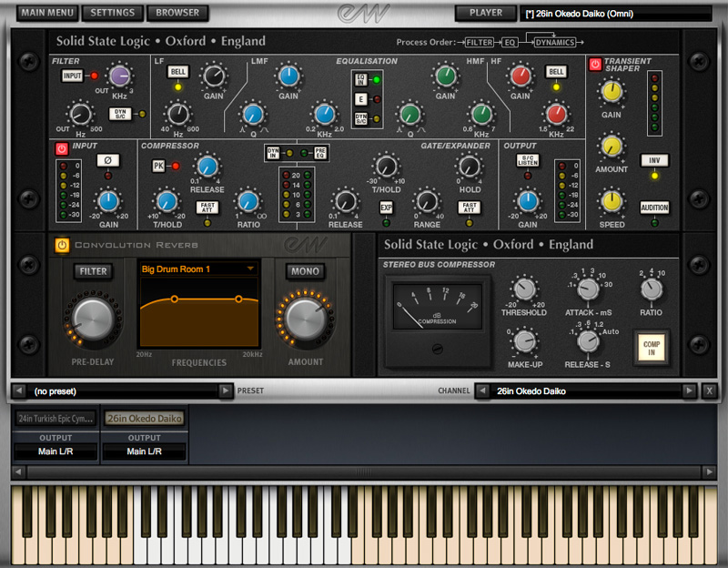Image resolution: width=728 pixels, height=568 pixels.
Task: Open the MAIN MENU
Action: pos(47,13)
